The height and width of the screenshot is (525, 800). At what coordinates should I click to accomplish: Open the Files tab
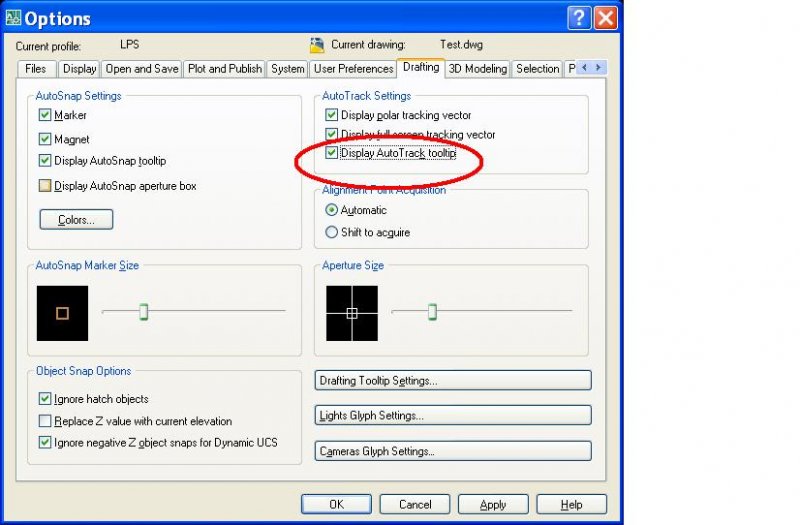pos(36,68)
